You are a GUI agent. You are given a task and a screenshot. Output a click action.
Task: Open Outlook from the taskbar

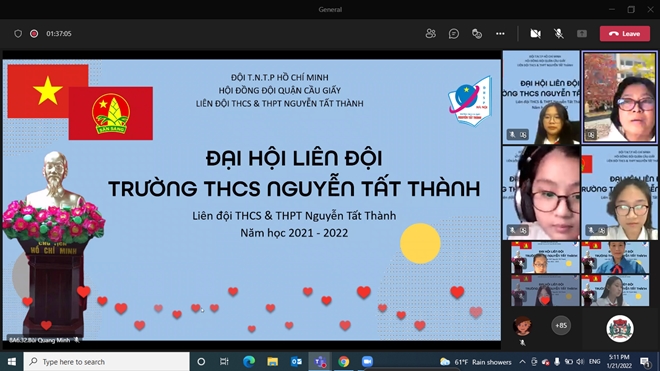point(296,362)
